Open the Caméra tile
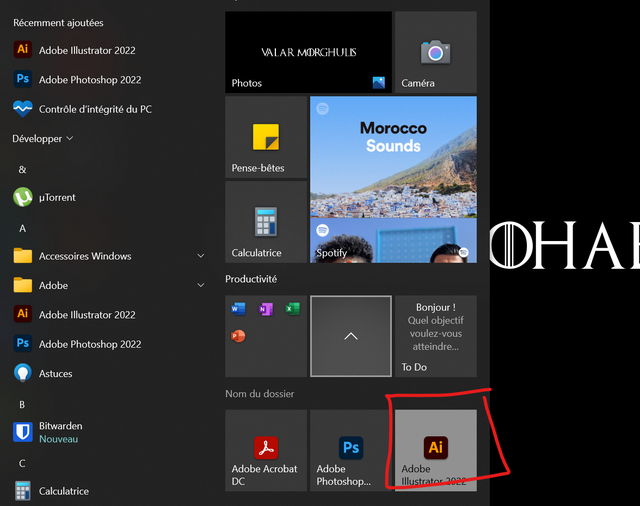 pyautogui.click(x=436, y=52)
